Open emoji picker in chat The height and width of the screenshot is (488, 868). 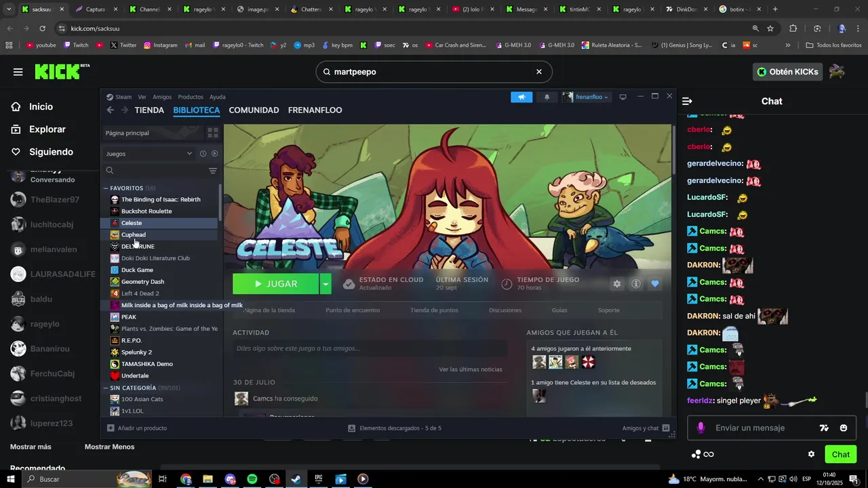[x=844, y=428]
